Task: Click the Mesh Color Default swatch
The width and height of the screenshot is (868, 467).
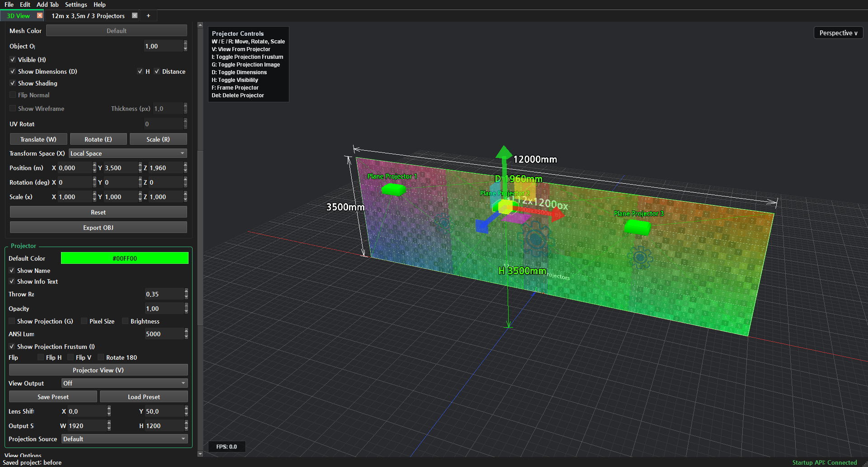Action: point(117,31)
